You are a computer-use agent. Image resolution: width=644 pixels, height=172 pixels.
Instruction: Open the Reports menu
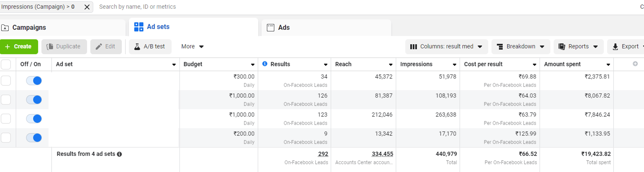578,47
